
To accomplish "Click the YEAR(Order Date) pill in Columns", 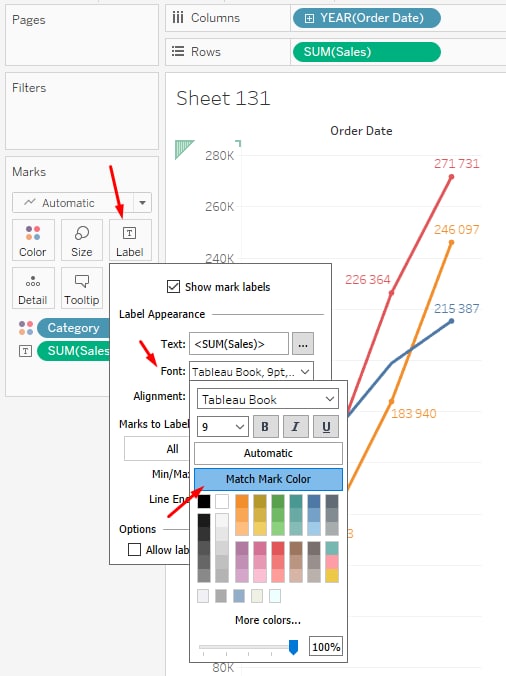I will [367, 18].
